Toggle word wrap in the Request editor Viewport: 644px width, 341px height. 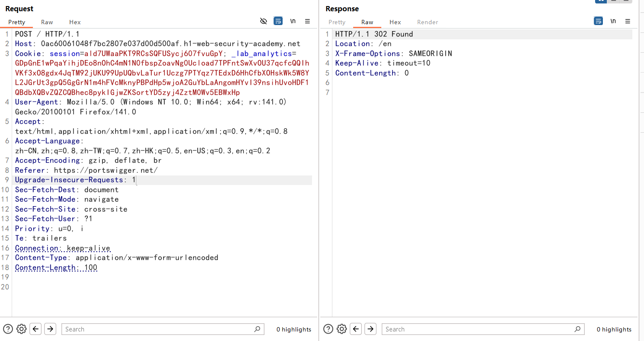(278, 21)
